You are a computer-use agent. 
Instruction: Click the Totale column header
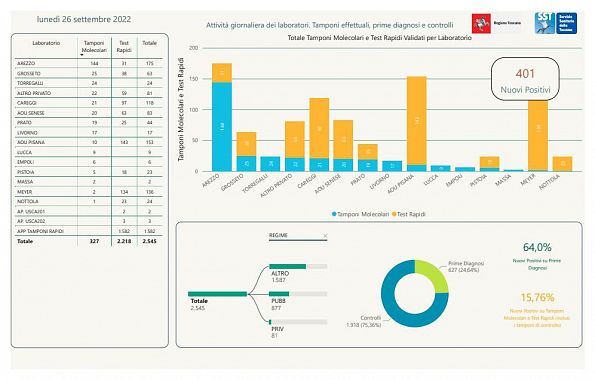point(150,43)
